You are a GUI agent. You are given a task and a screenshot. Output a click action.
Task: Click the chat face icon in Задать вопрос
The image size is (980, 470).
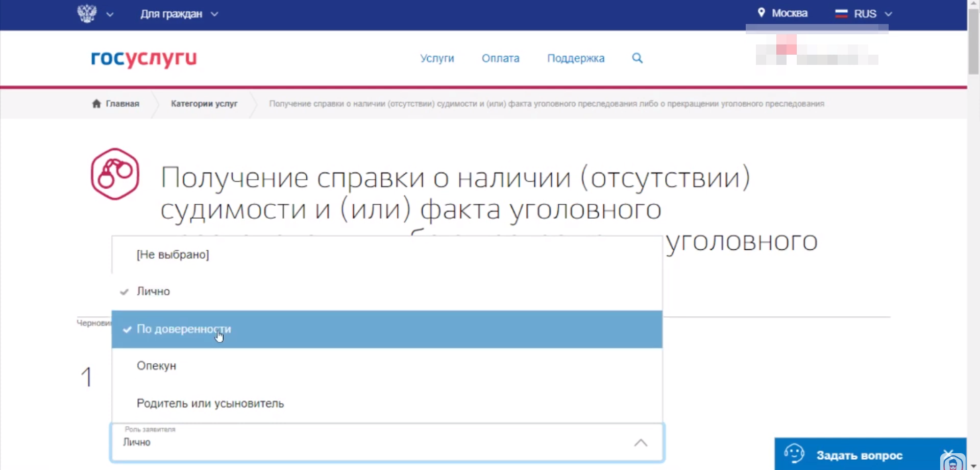pyautogui.click(x=794, y=454)
